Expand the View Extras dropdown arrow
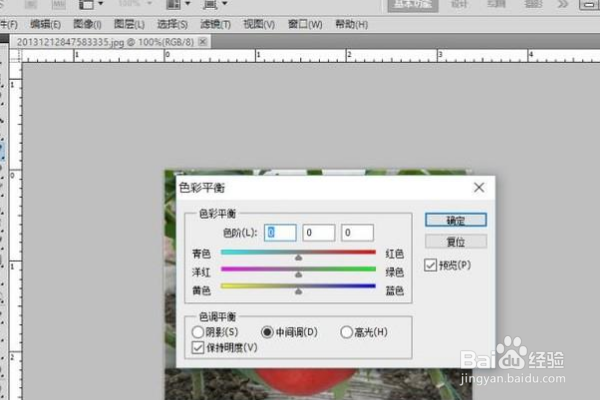The width and height of the screenshot is (600, 400). tap(101, 3)
